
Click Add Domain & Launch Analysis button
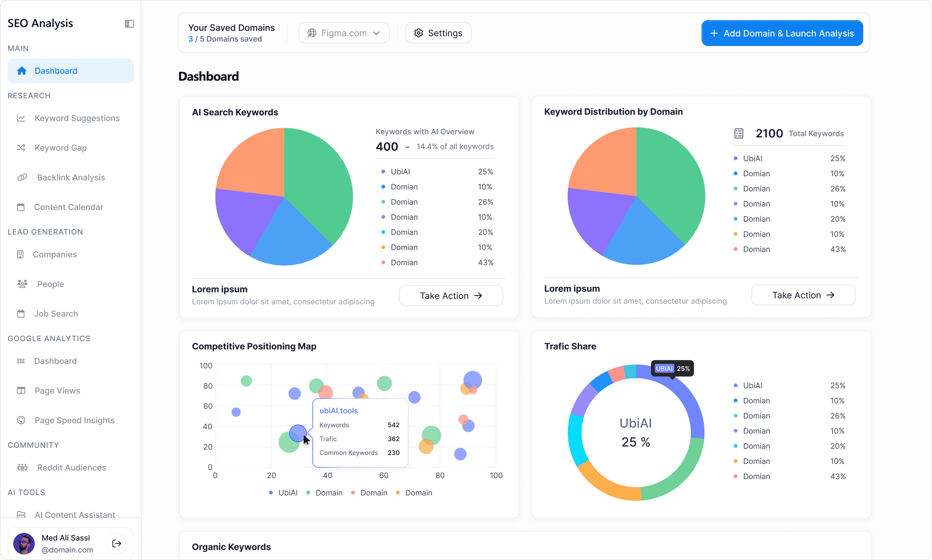(x=782, y=33)
